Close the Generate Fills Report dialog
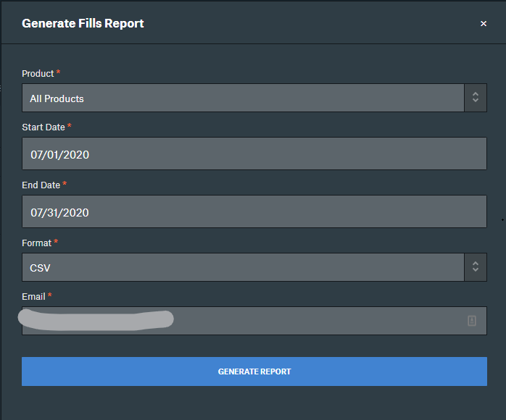 [483, 23]
